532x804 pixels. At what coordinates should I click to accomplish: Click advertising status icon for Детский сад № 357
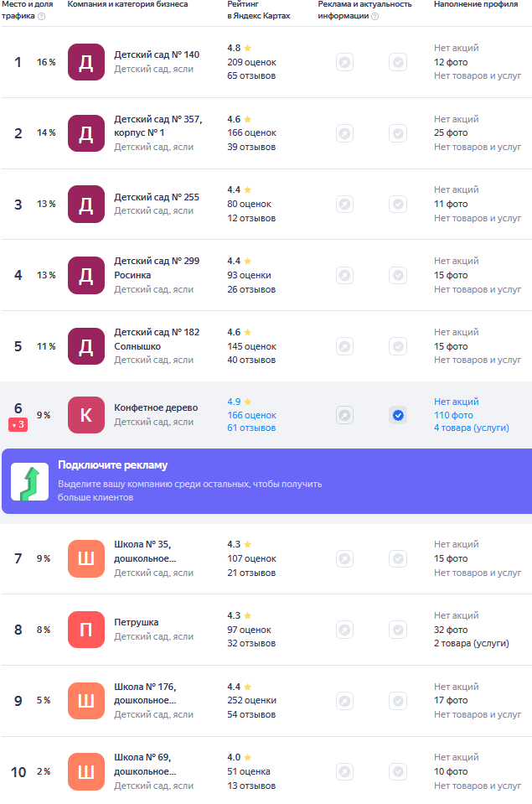pos(345,133)
